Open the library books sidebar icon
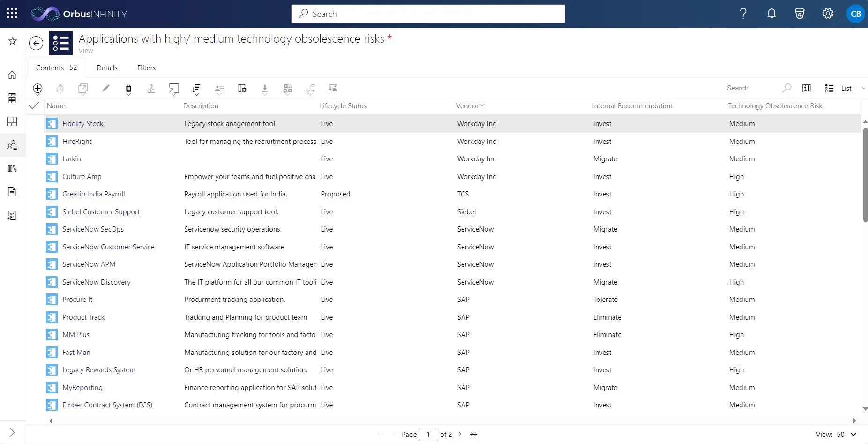The height and width of the screenshot is (444, 868). [x=13, y=168]
